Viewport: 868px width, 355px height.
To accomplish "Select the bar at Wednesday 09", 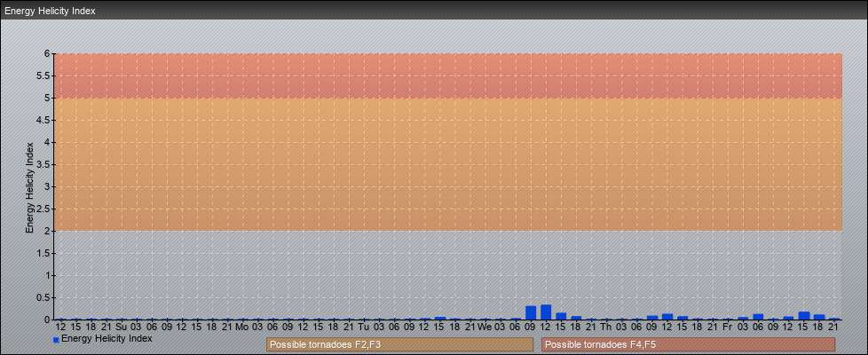I will click(531, 313).
